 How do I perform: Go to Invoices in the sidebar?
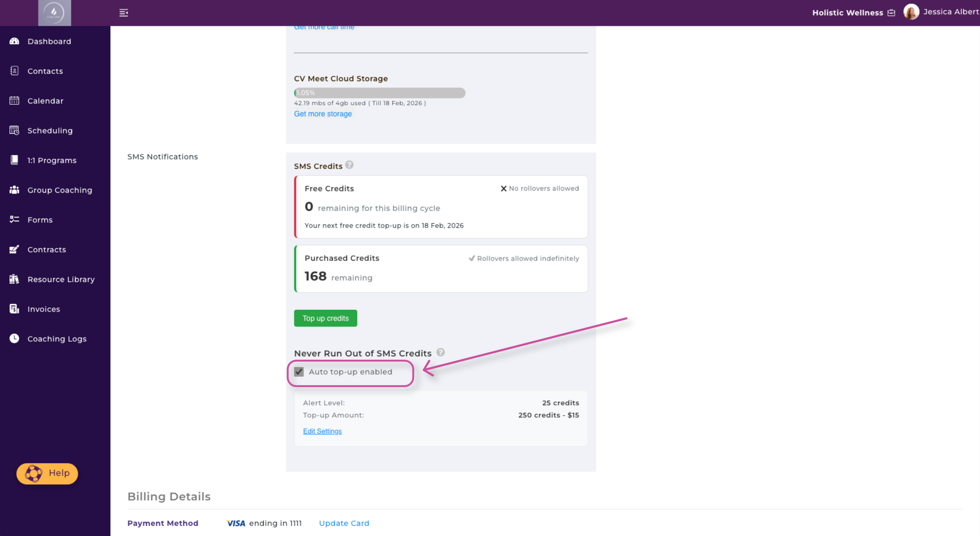(x=44, y=309)
